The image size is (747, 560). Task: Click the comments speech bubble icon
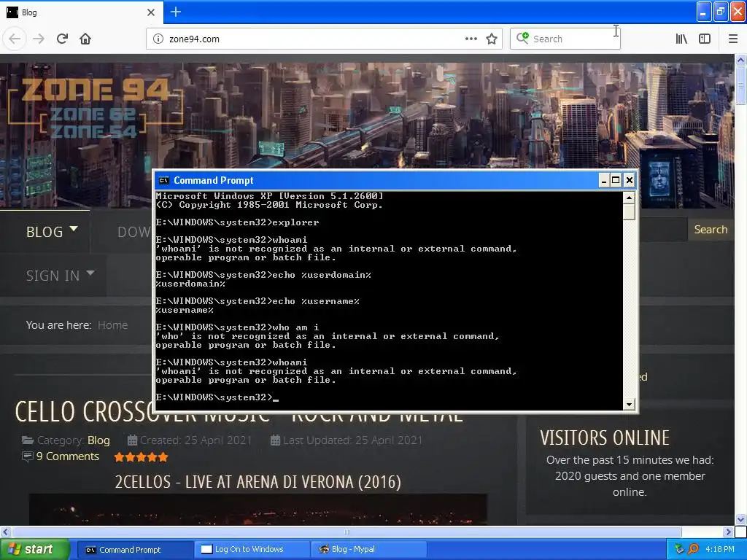(28, 456)
